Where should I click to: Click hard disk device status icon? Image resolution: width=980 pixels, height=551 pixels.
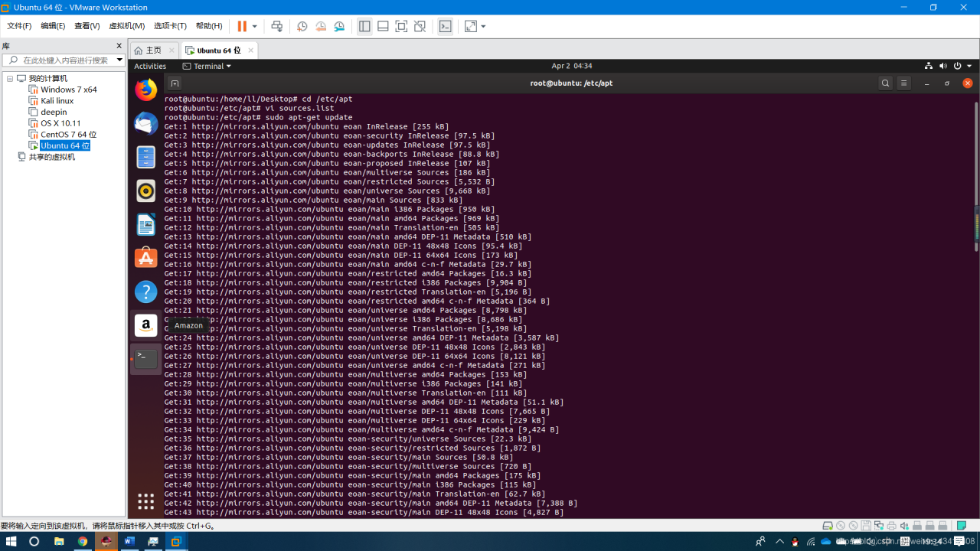coord(828,526)
